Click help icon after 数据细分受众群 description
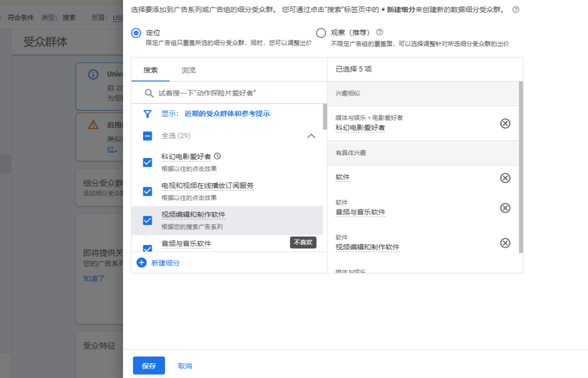 (x=516, y=10)
